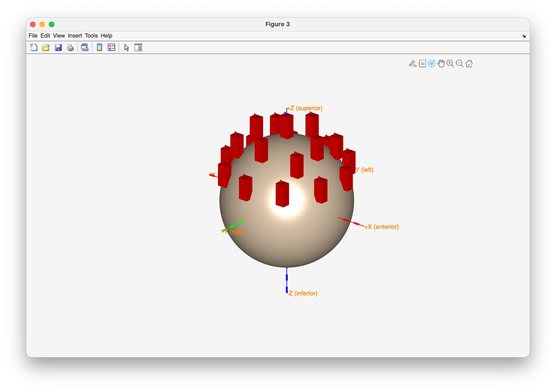556x392 pixels.
Task: Open the File menu
Action: click(x=33, y=36)
